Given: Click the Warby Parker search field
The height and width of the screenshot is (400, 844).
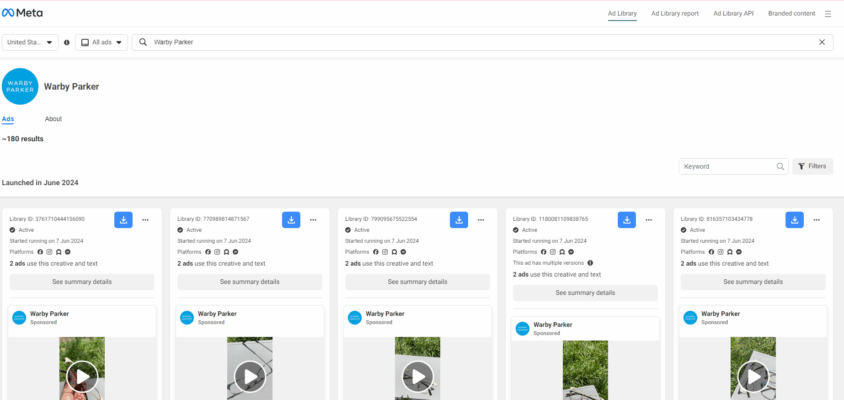Looking at the screenshot, I should point(482,43).
